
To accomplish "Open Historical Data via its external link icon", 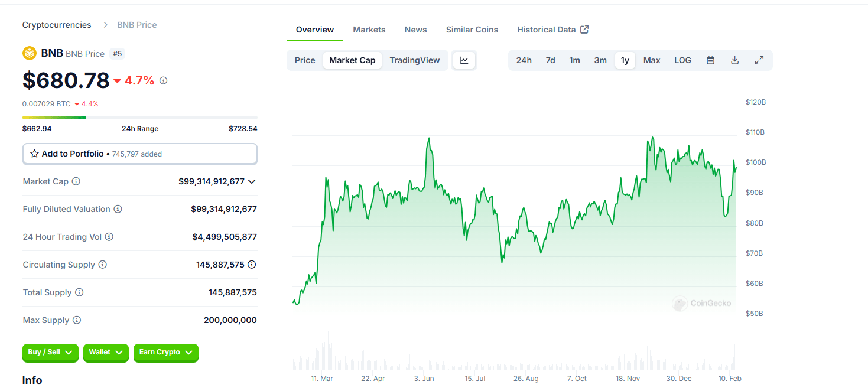I will tap(584, 29).
